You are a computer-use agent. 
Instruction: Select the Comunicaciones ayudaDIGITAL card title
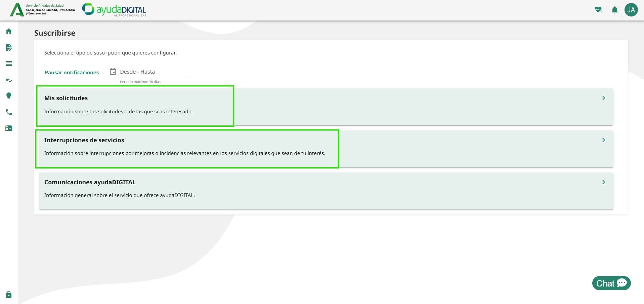(x=90, y=182)
